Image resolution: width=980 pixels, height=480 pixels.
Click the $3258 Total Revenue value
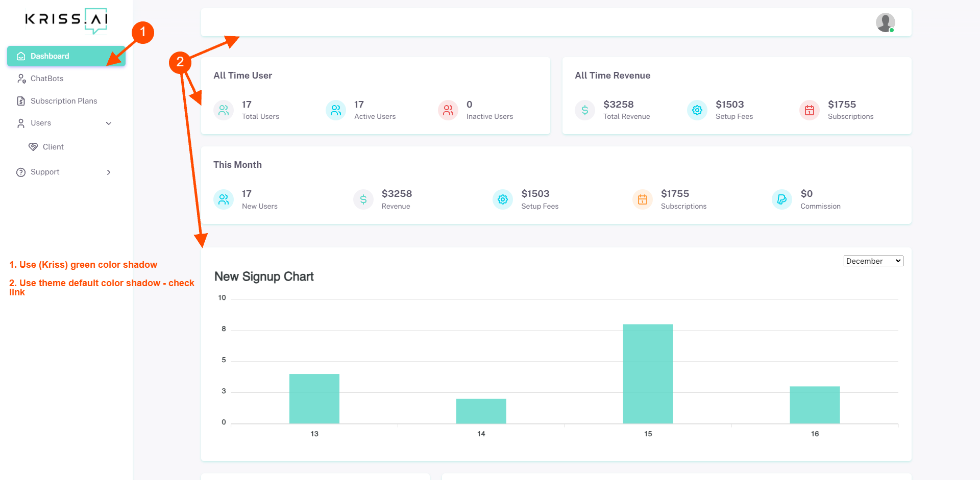(x=619, y=105)
